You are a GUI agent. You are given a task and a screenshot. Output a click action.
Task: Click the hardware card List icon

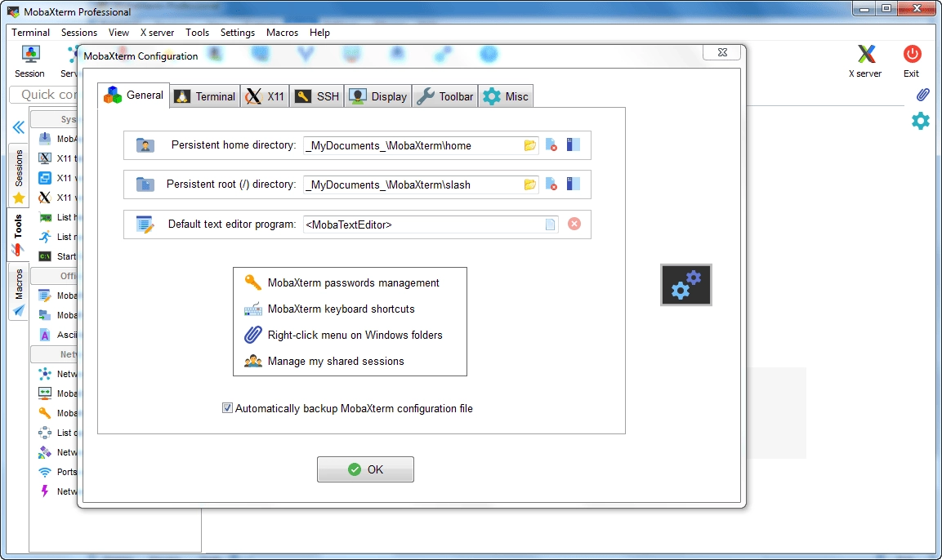[44, 217]
